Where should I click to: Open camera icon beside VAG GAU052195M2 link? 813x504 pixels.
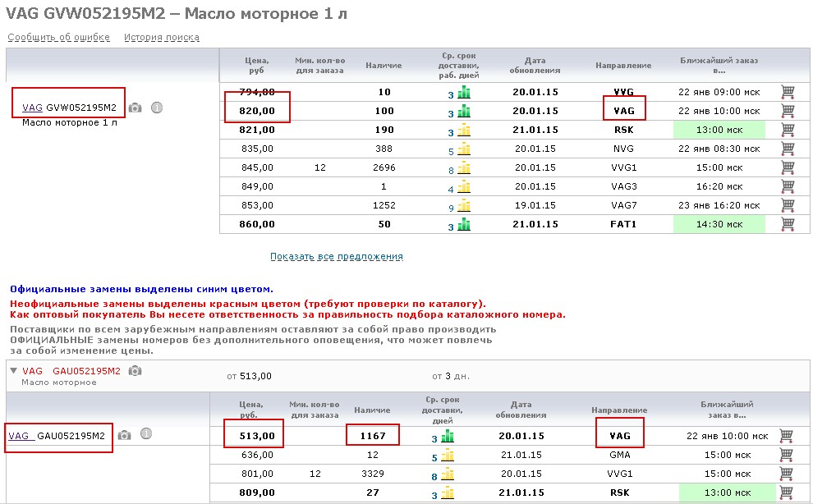[x=125, y=435]
